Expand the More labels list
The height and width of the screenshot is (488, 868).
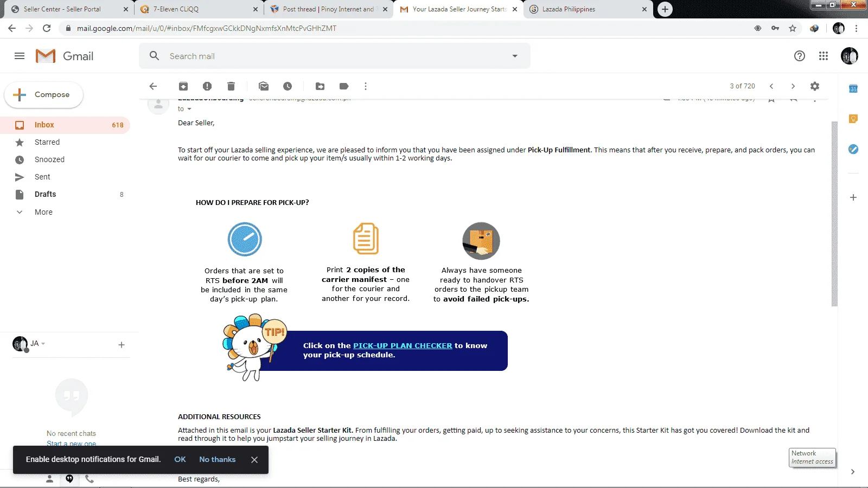click(x=43, y=212)
